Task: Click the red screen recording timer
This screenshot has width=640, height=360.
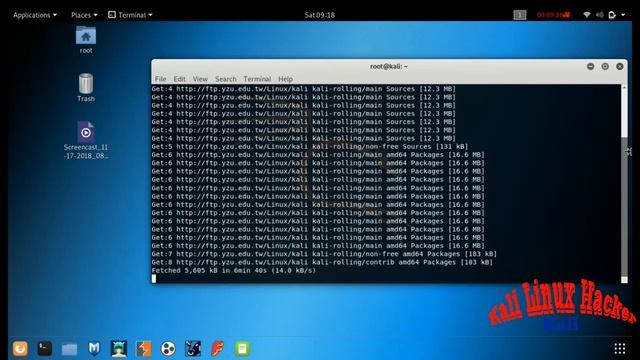Action: [x=553, y=15]
